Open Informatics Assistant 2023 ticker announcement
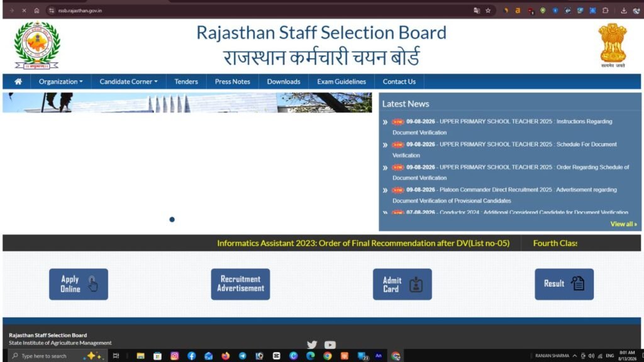The width and height of the screenshot is (644, 362). point(363,243)
